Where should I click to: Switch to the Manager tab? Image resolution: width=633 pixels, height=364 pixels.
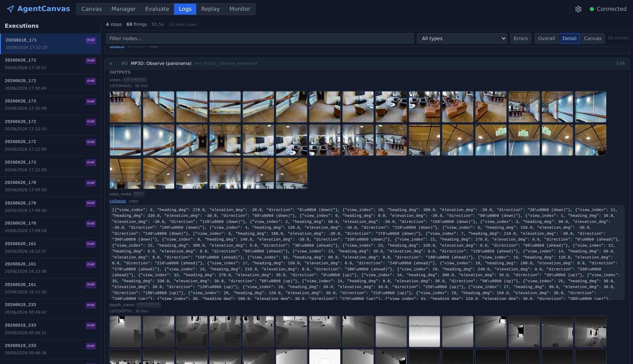pos(123,9)
